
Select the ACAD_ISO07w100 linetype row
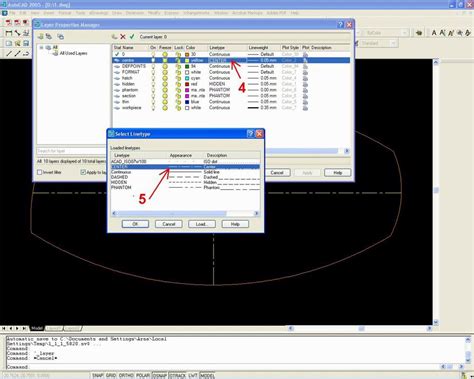[x=185, y=161]
